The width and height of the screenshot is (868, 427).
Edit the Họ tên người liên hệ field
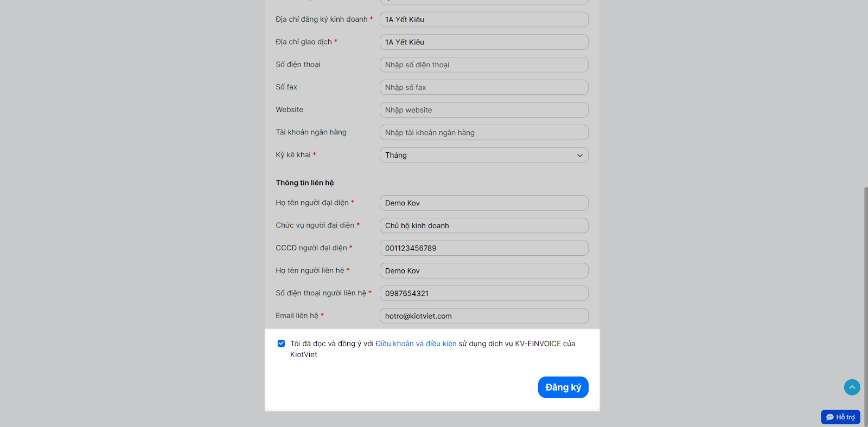(x=483, y=271)
